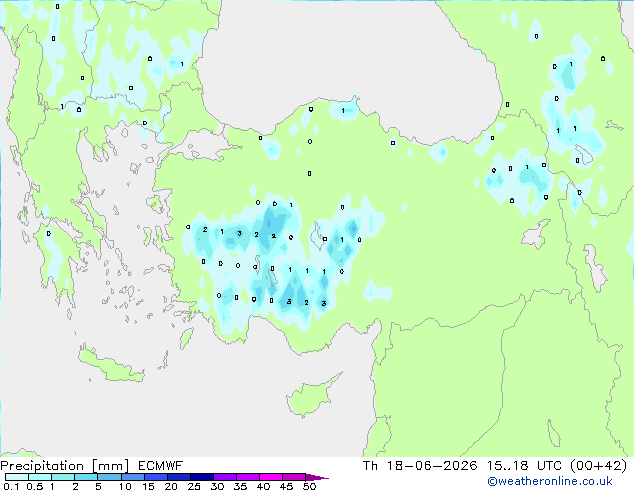Viewport: 634px width, 490px height.
Task: Click legend value '0.5'
Action: pyautogui.click(x=34, y=486)
